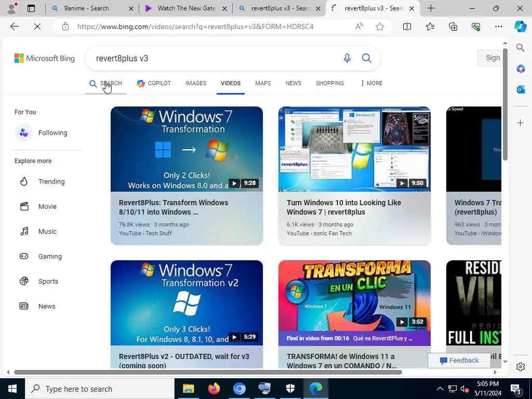Click the Bing search input field
532x399 pixels.
217,58
